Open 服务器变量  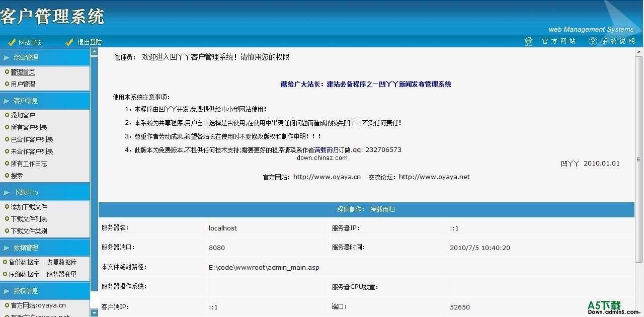tap(62, 274)
